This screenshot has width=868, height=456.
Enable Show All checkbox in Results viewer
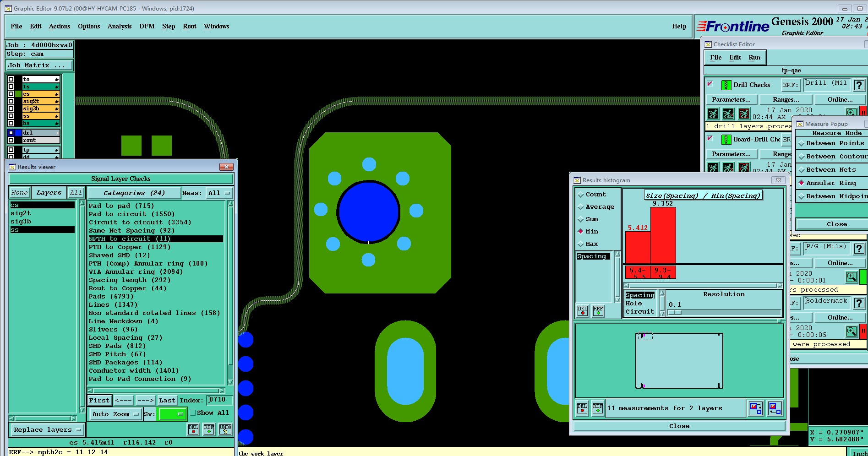point(193,413)
